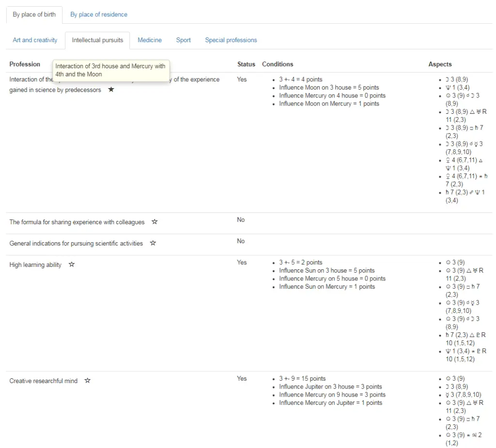Click 'General indications for pursuing scientific activities' text

(x=76, y=243)
